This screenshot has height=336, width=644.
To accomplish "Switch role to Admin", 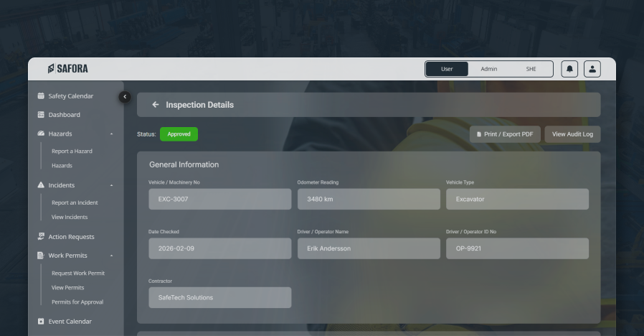I will [x=489, y=69].
